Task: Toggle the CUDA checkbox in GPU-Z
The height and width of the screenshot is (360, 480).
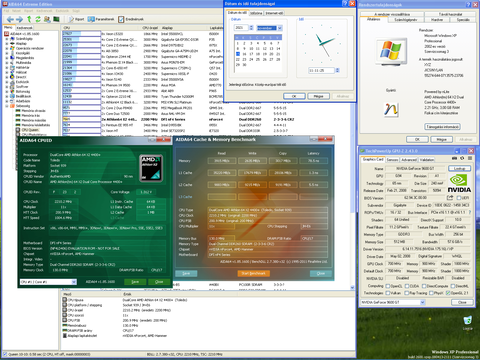Action: coord(407,286)
